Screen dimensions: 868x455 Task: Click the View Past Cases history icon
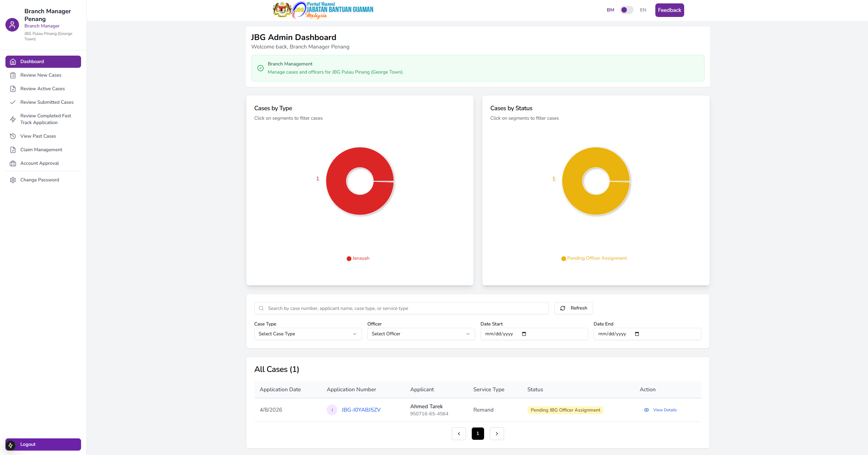tap(13, 136)
